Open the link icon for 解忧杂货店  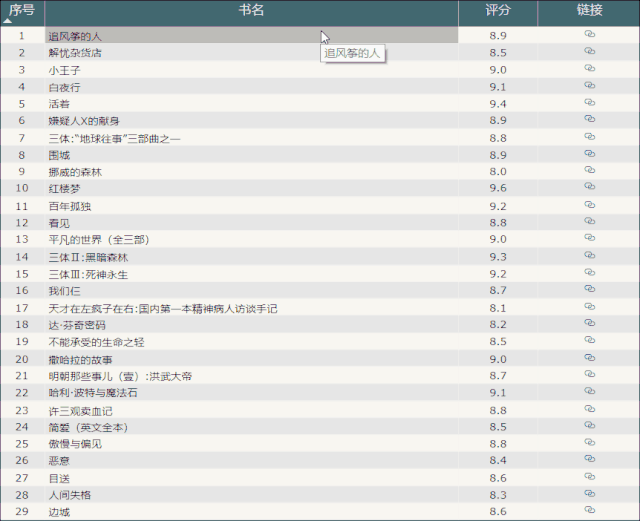point(589,51)
